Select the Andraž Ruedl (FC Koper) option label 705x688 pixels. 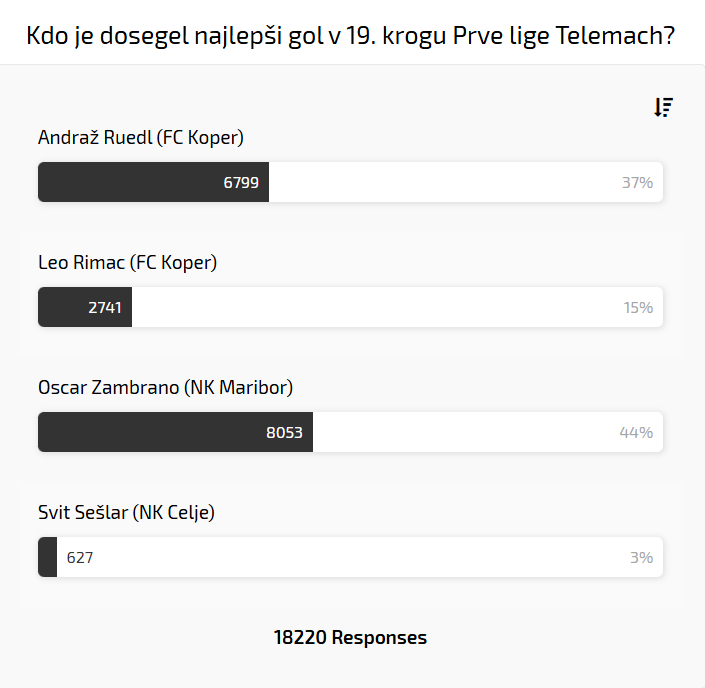pyautogui.click(x=141, y=138)
